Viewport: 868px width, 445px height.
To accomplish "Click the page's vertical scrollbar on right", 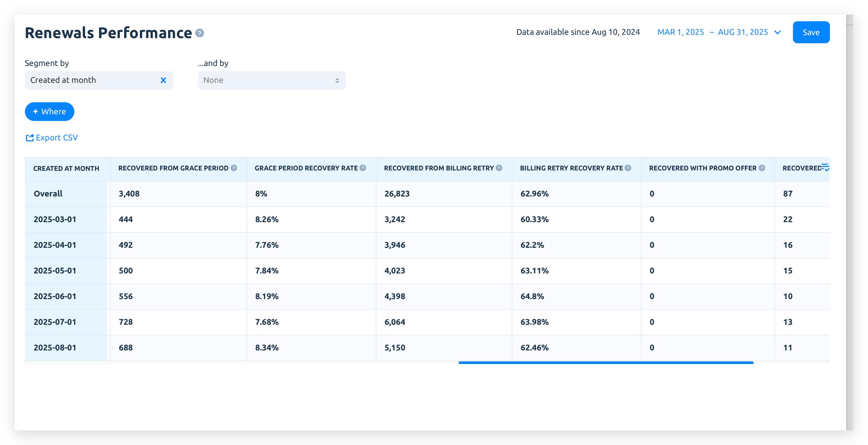I will [850, 220].
